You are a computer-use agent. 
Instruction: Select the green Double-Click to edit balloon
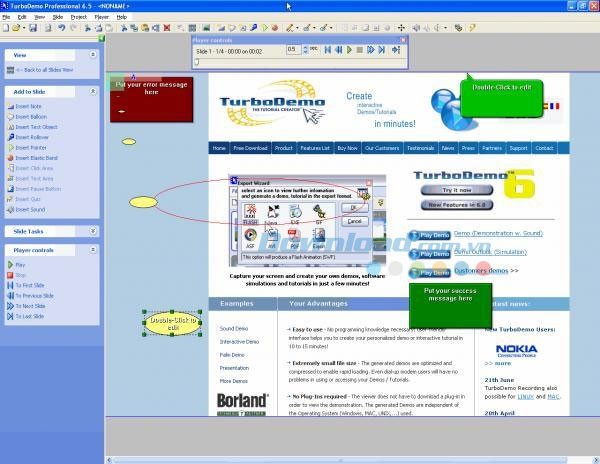[502, 98]
